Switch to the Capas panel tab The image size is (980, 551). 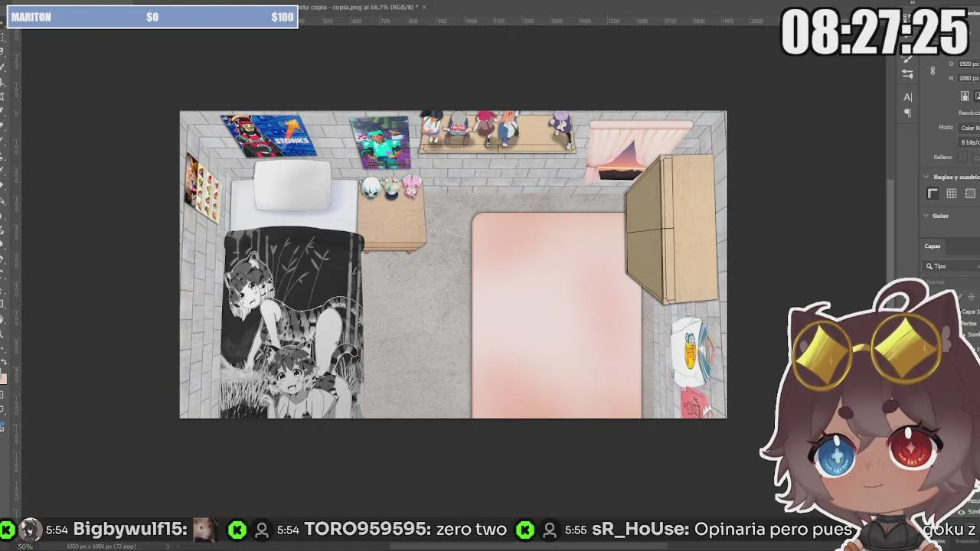coord(933,246)
